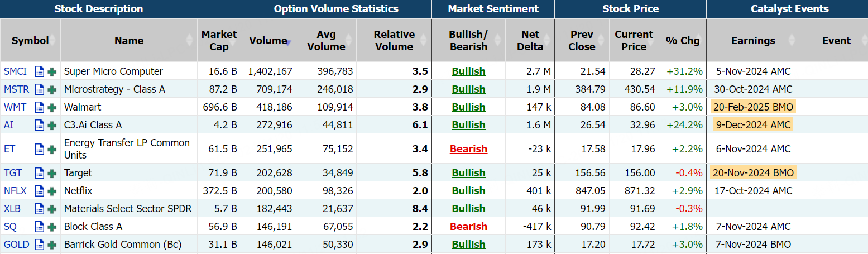Add AI with green plus icon

(x=52, y=125)
